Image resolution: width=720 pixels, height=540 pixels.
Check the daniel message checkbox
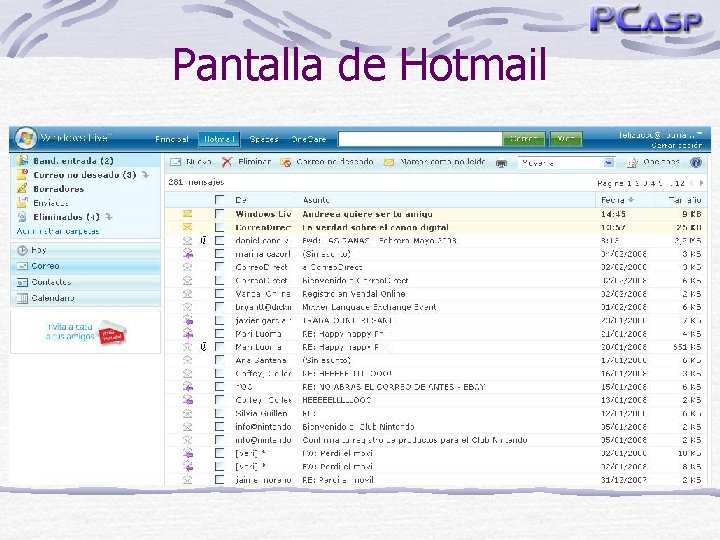click(219, 240)
